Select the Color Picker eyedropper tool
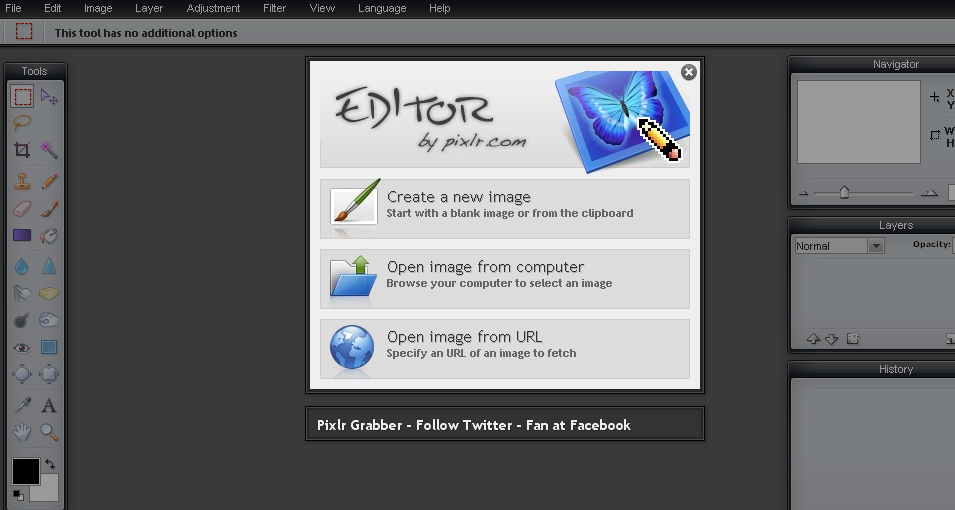This screenshot has width=955, height=510. click(22, 405)
